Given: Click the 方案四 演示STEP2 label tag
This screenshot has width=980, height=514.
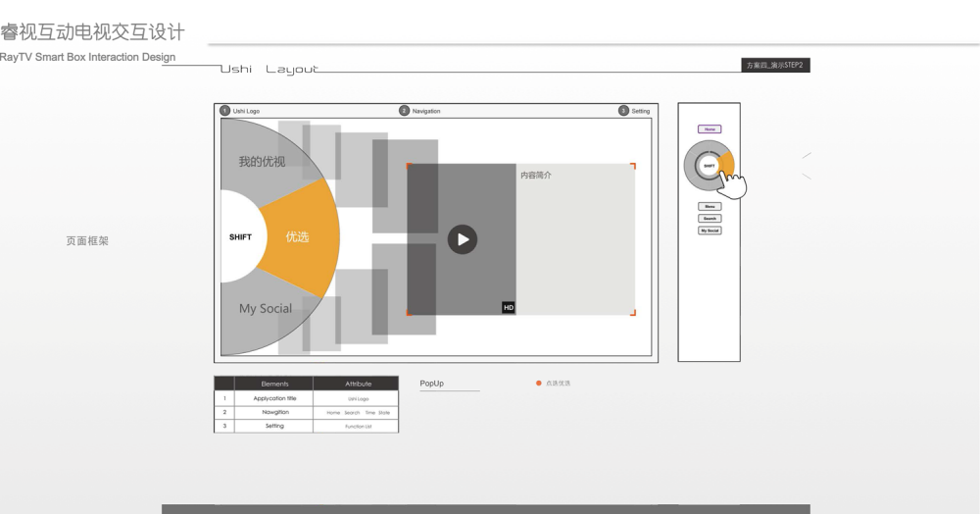Looking at the screenshot, I should click(775, 65).
